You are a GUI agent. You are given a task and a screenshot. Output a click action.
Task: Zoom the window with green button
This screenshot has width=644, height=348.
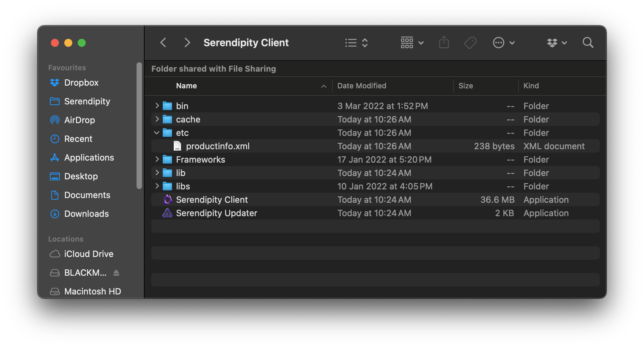tap(82, 43)
